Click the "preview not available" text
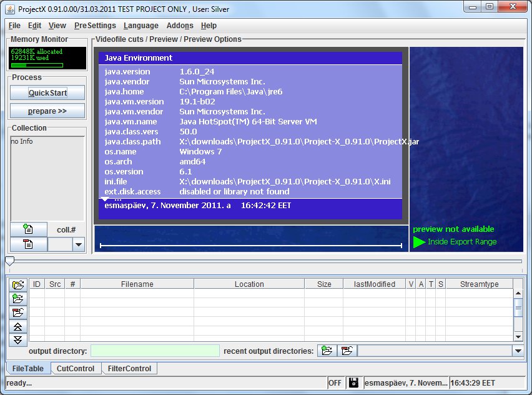The image size is (532, 395). (453, 229)
